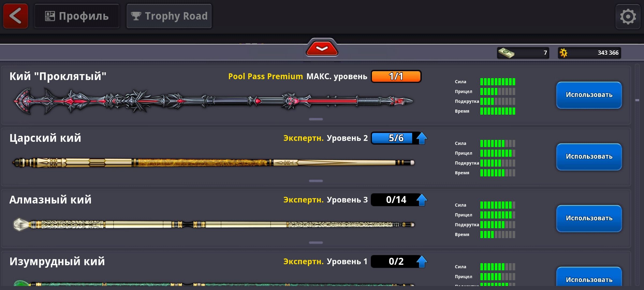Click the Уровень 2 label of Царский кий
This screenshot has height=290, width=644.
pos(347,138)
